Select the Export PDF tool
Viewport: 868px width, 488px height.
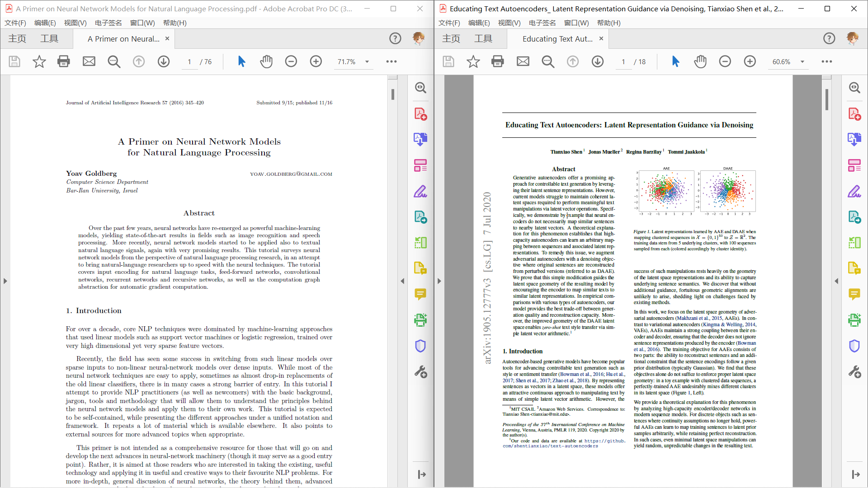click(420, 139)
